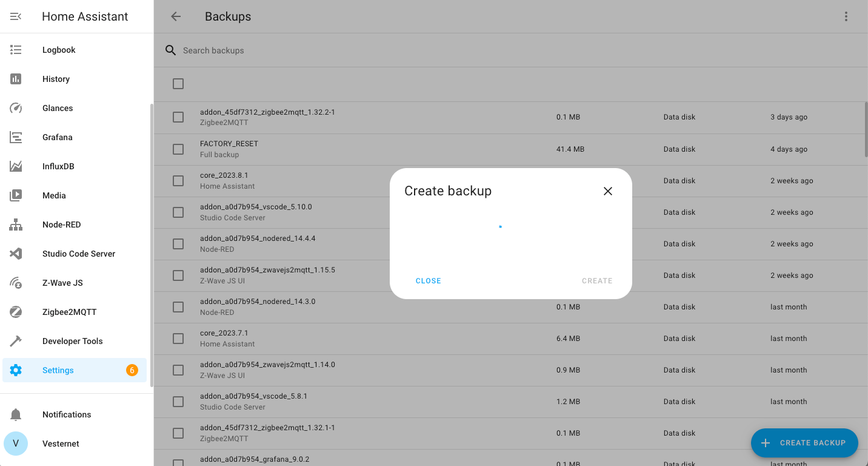The height and width of the screenshot is (466, 868).
Task: Click the Home Assistant title
Action: point(85,16)
